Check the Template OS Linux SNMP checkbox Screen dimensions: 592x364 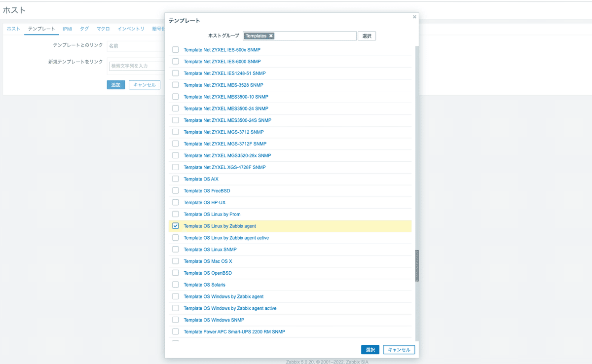click(x=175, y=250)
